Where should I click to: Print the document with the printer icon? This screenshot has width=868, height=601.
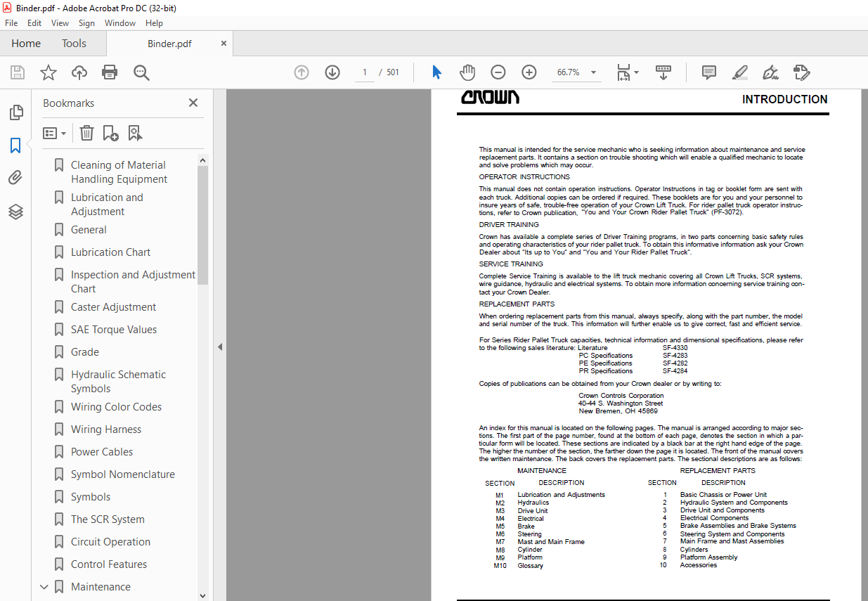click(110, 72)
